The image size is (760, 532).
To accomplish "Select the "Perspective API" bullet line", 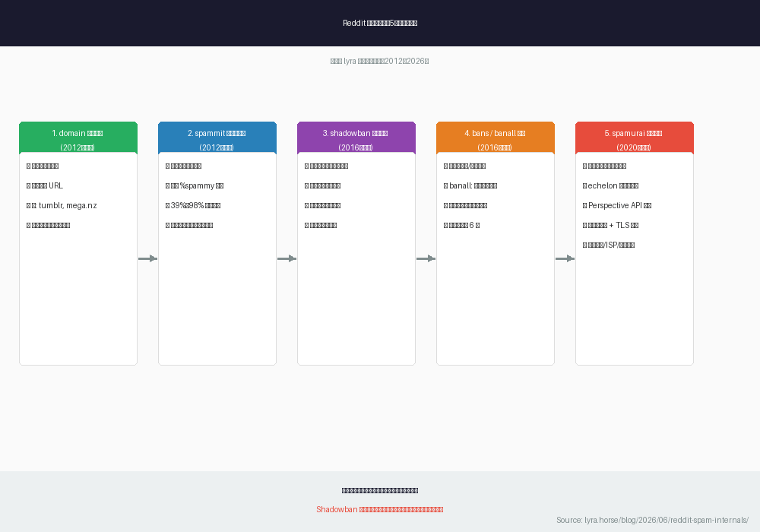I will 617,205.
